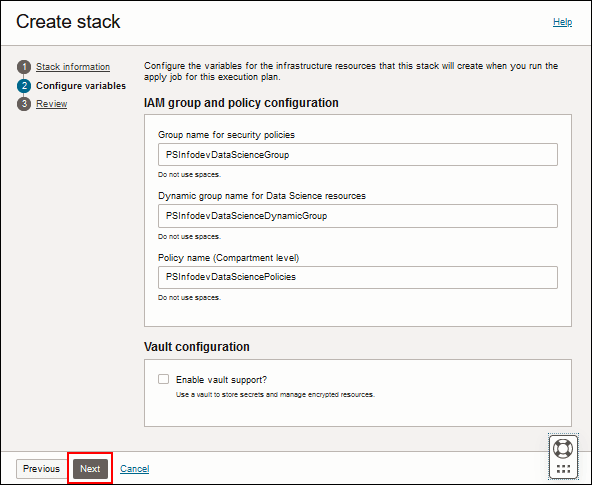Enable the vault support checkbox
Image resolution: width=592 pixels, height=485 pixels.
coord(163,379)
